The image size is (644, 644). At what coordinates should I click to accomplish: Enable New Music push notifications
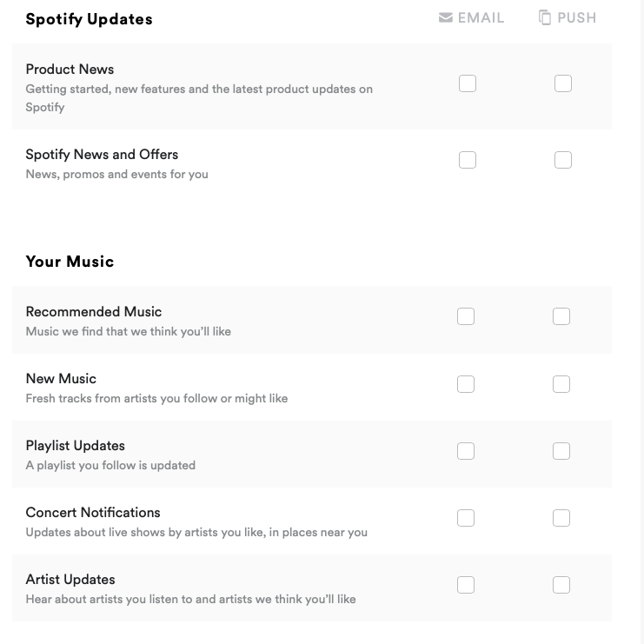[561, 384]
